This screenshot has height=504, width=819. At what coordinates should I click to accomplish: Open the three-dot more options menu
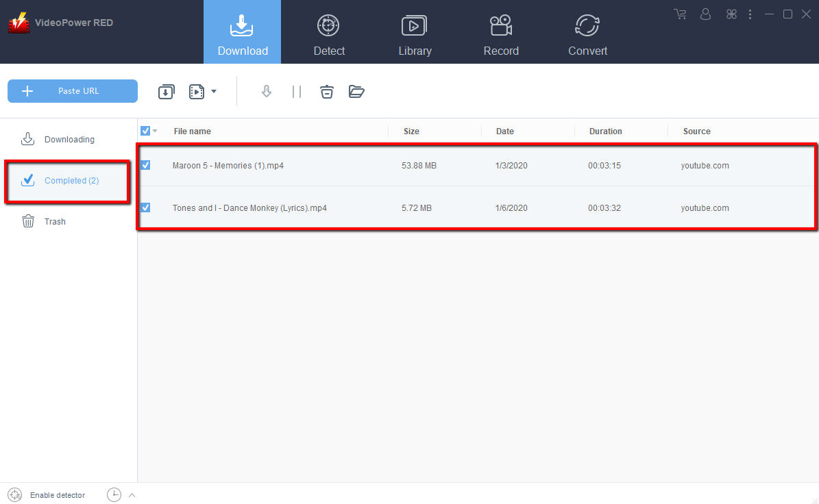coord(750,14)
